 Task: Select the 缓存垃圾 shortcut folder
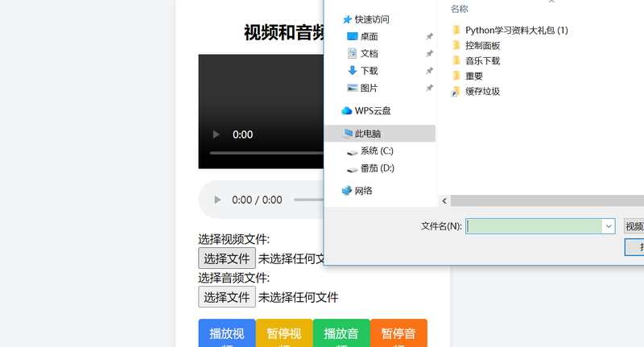[482, 92]
